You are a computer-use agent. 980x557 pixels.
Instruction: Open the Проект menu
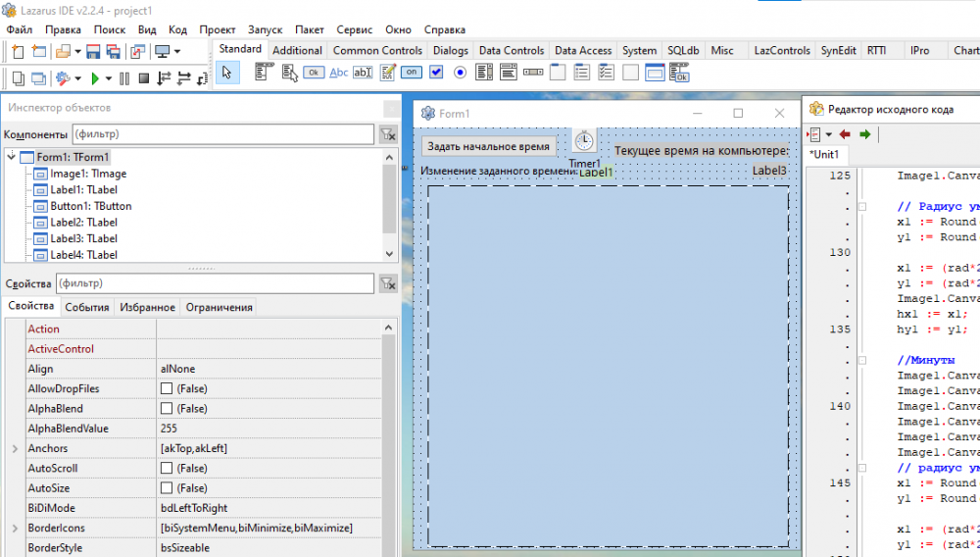click(x=217, y=30)
